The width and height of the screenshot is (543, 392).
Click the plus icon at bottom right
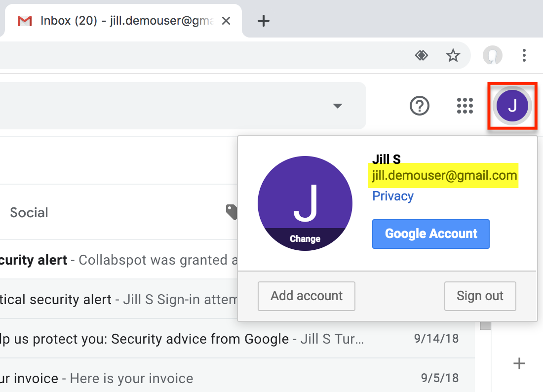(519, 363)
